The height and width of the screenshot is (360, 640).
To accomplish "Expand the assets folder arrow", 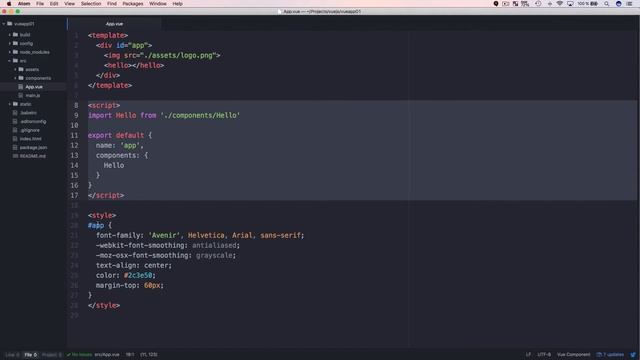I will (16, 69).
